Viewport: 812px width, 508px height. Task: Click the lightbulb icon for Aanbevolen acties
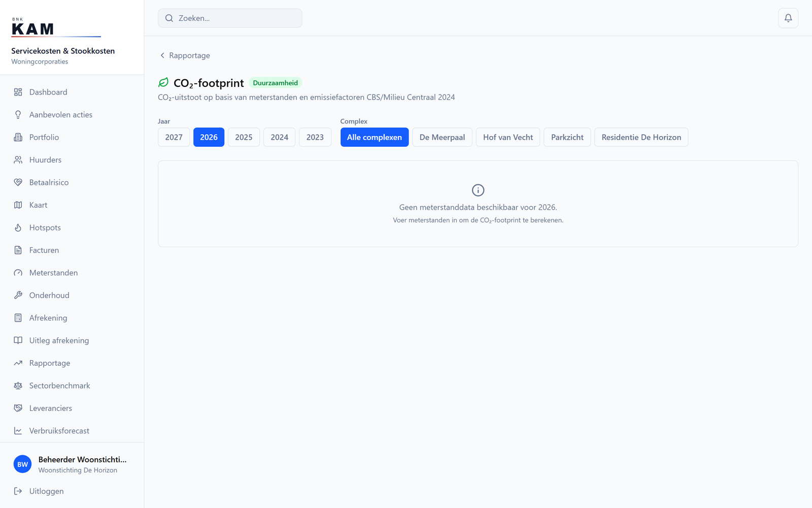pos(18,115)
